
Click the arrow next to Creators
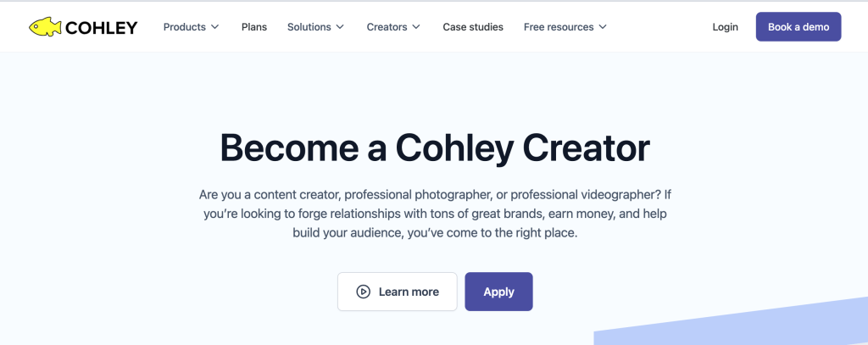[416, 27]
